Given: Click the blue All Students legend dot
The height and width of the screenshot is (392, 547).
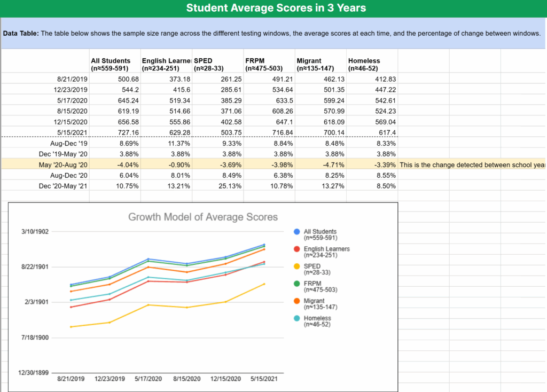Looking at the screenshot, I should [x=296, y=232].
